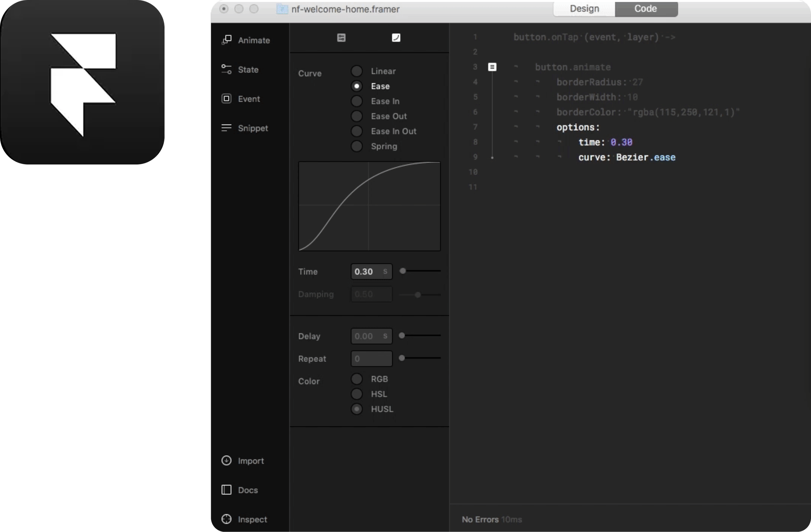Choose the HSL color model
The width and height of the screenshot is (811, 532).
coord(357,394)
